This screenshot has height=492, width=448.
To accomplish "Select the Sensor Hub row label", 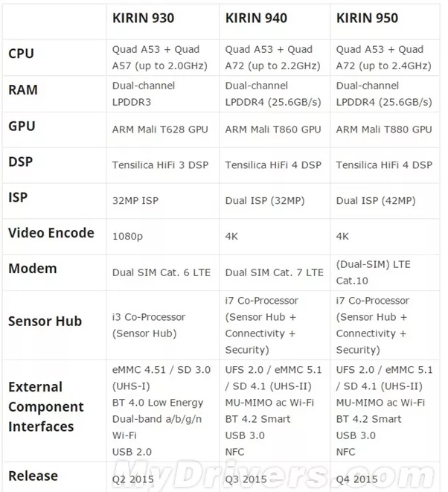I will click(x=45, y=322).
